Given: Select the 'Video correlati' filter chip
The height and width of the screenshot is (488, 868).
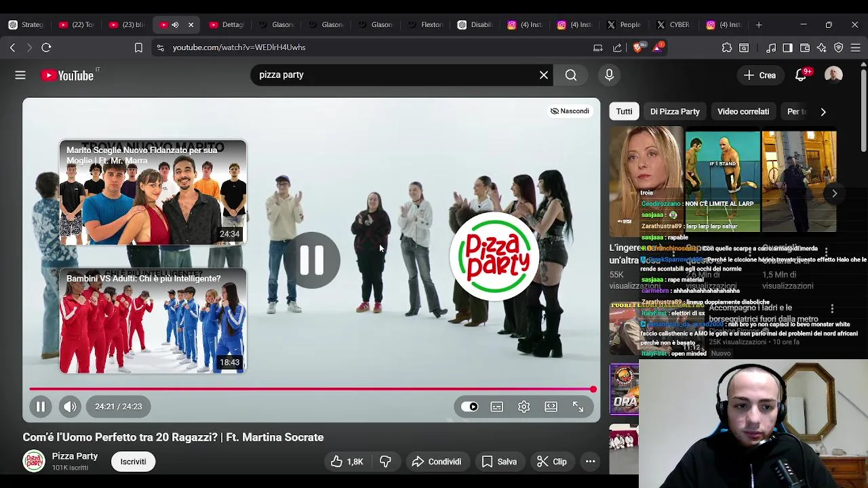Looking at the screenshot, I should pos(743,111).
